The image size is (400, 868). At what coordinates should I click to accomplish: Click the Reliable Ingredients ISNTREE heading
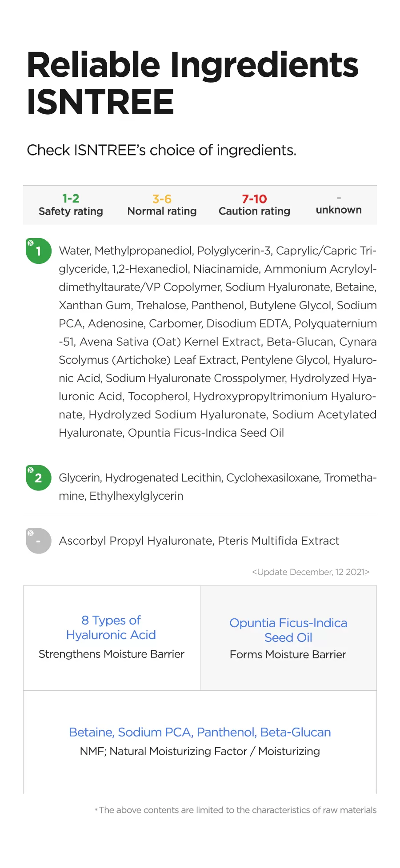(x=192, y=83)
